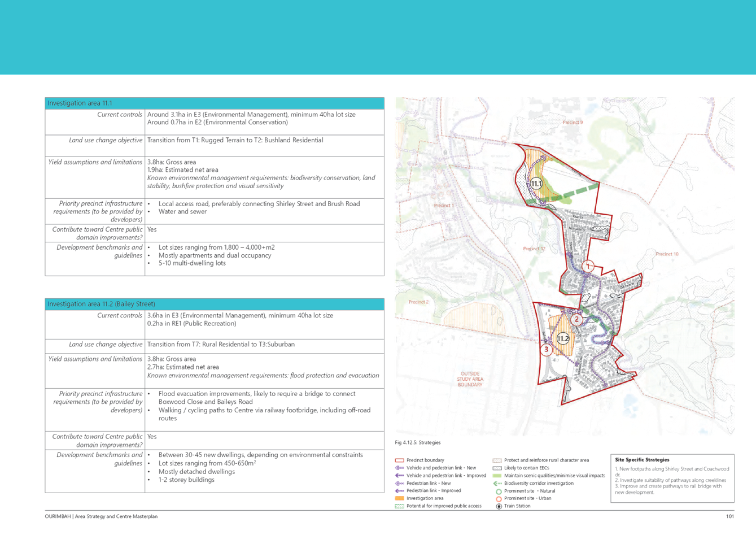Click the Precinct 9 label on map

point(573,122)
